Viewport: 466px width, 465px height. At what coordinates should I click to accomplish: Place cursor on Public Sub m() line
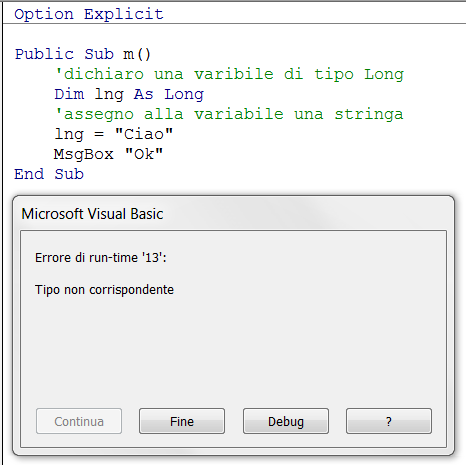click(x=83, y=54)
